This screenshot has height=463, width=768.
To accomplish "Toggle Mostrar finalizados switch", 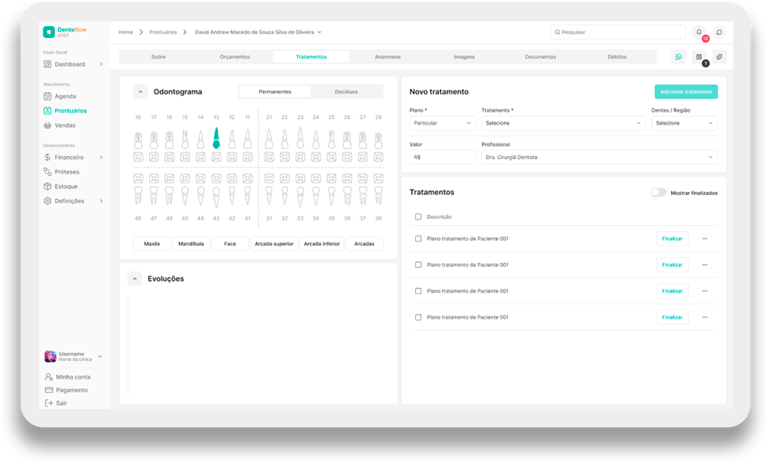I will pos(658,193).
